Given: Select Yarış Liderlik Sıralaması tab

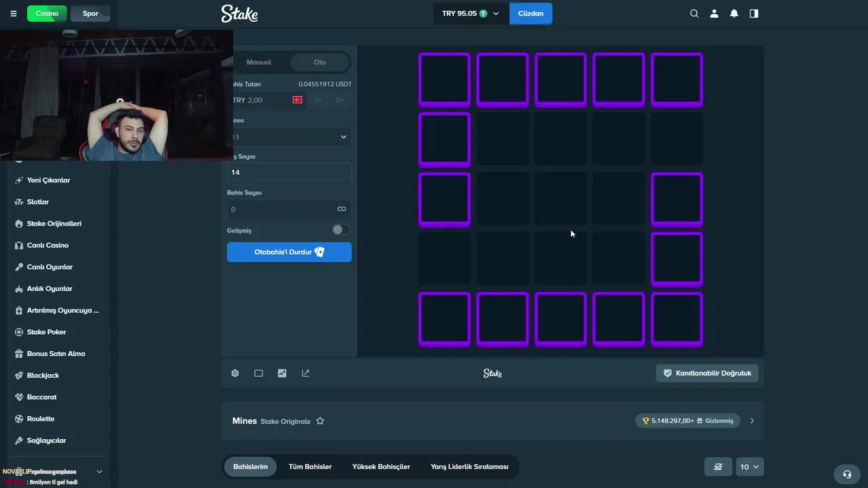Looking at the screenshot, I should coord(469,466).
